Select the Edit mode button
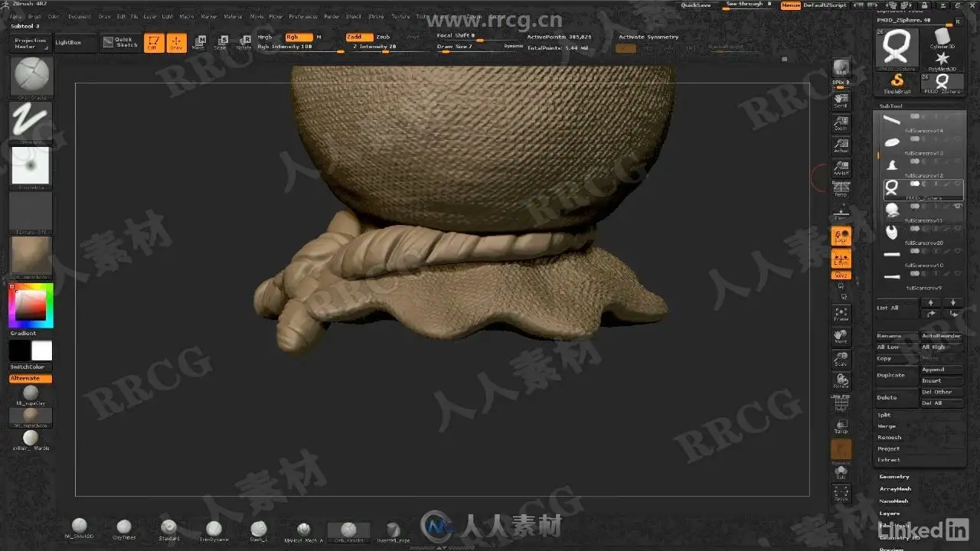Image resolution: width=980 pixels, height=551 pixels. pyautogui.click(x=153, y=43)
